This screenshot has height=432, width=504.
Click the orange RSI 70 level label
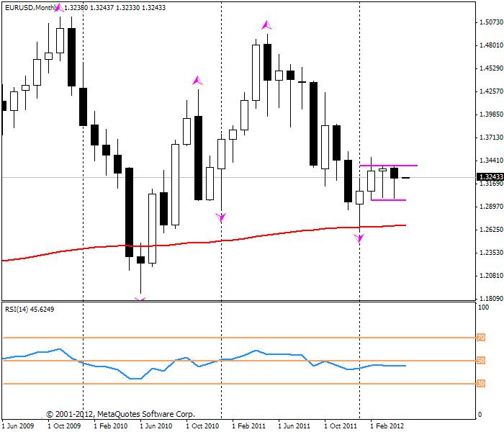tap(481, 338)
